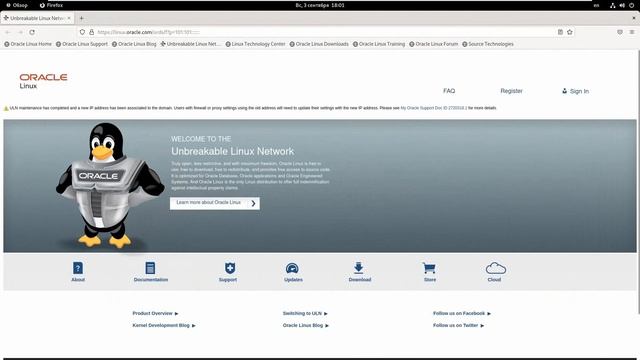Open the power tray icon
The height and width of the screenshot is (360, 640).
click(x=631, y=5)
